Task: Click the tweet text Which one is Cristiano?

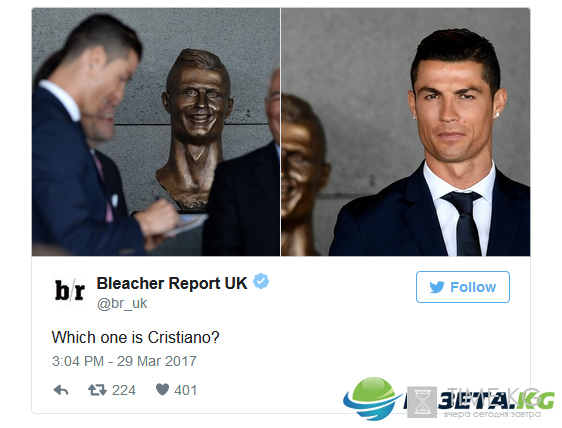Action: pyautogui.click(x=135, y=337)
